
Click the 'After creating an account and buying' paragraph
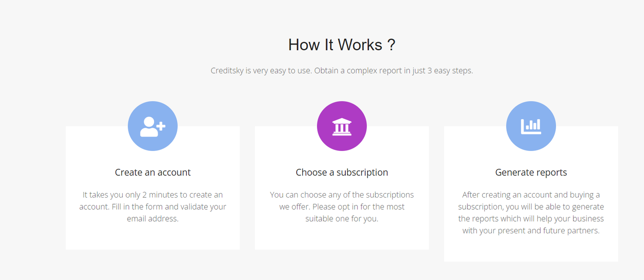(531, 212)
